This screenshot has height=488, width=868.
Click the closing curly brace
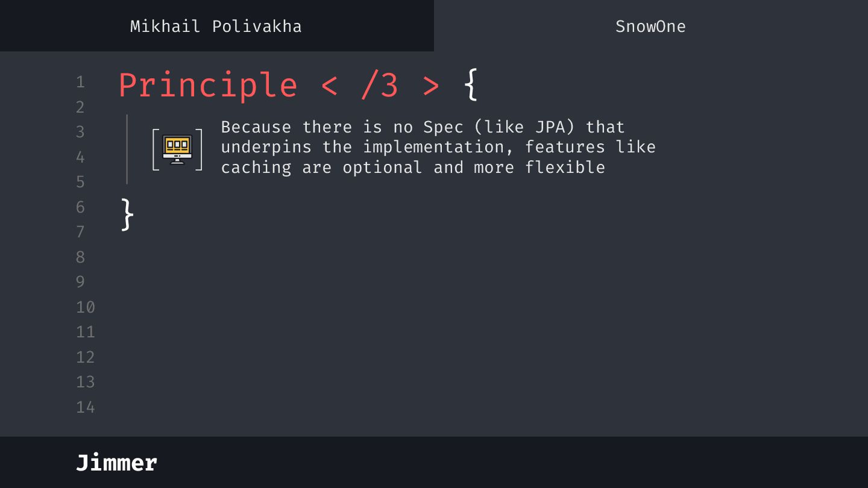tap(127, 214)
